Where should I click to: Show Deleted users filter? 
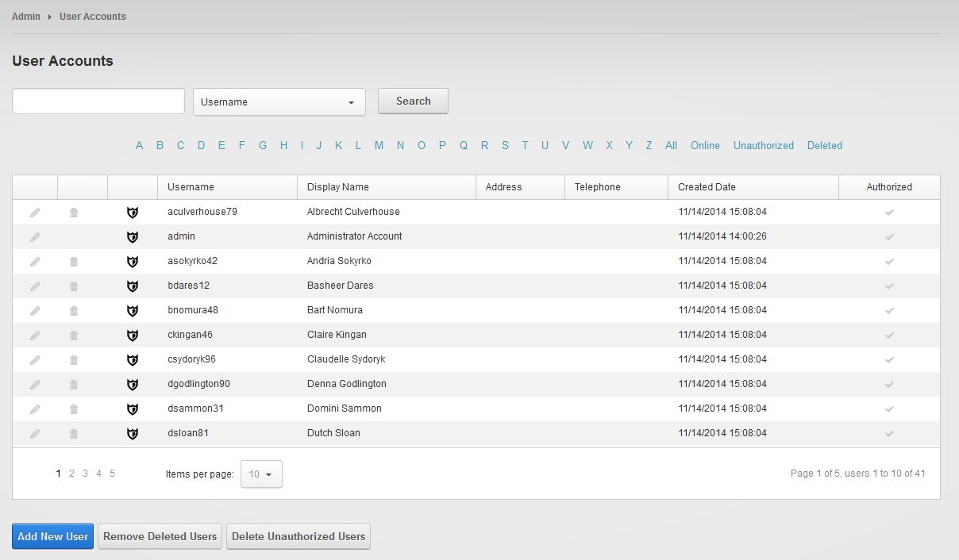click(825, 145)
